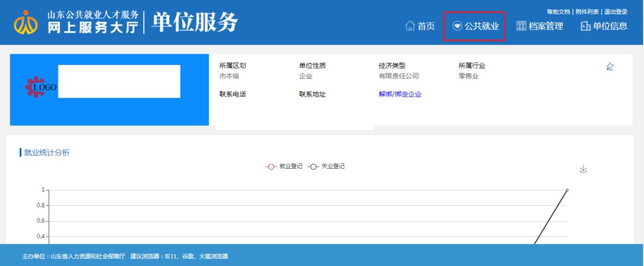
Task: Click the 有限责任公司 economic type value
Action: (x=398, y=76)
